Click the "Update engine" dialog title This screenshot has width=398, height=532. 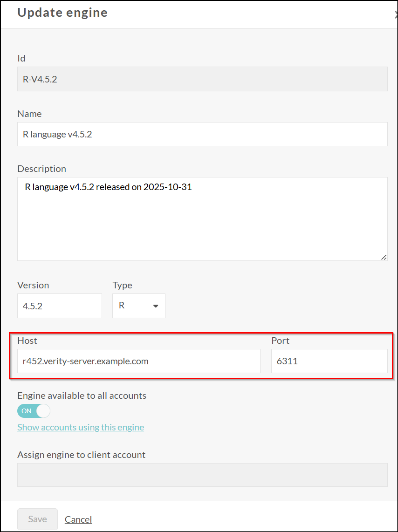62,13
